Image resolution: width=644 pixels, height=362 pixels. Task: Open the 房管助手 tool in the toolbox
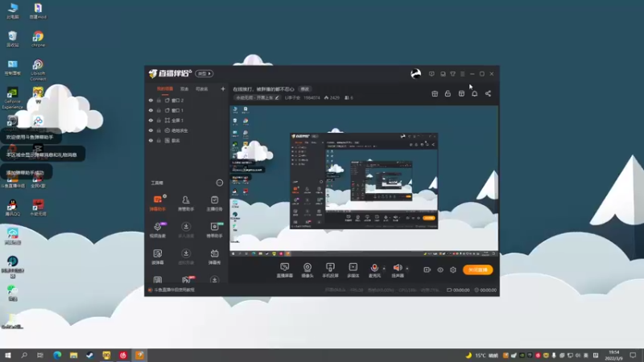[x=186, y=204]
